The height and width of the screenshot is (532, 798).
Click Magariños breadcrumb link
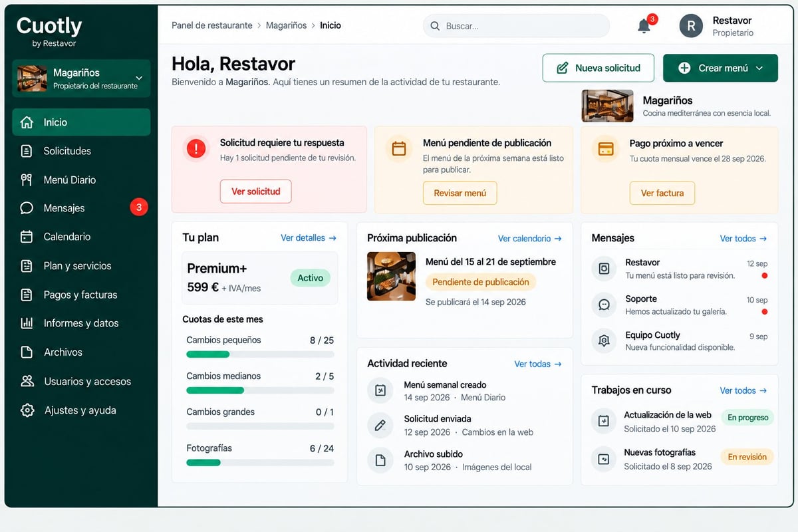[x=286, y=25]
